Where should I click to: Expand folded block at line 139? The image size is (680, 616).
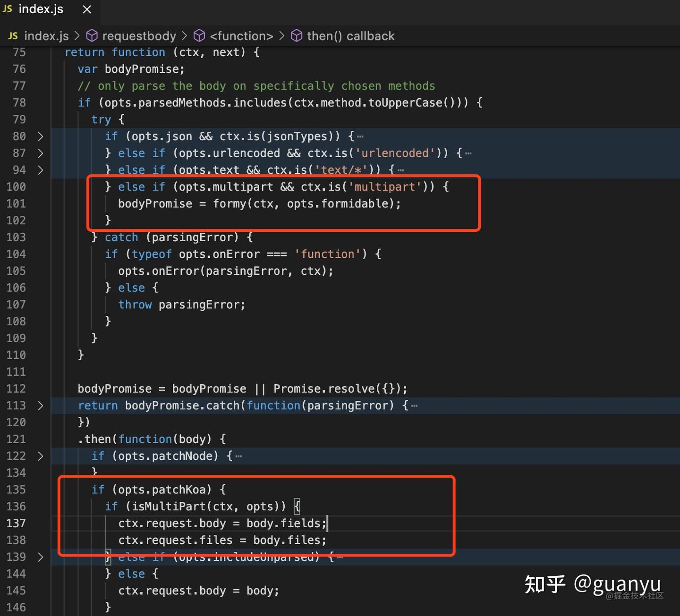41,557
